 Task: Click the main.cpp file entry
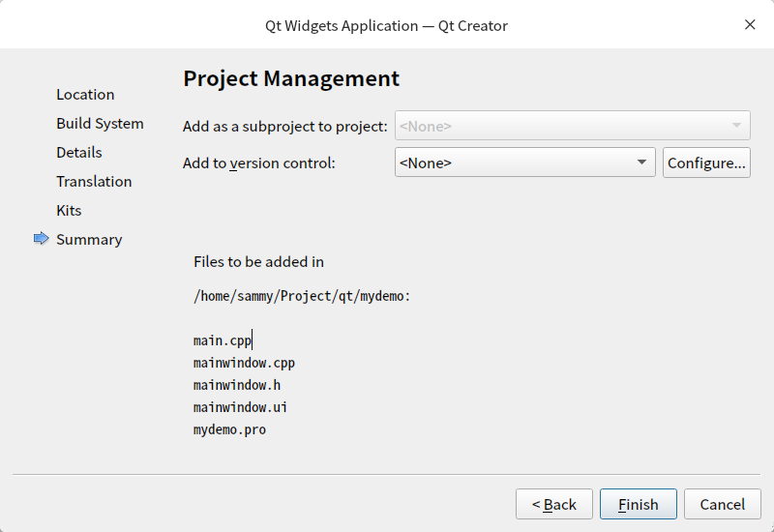click(x=223, y=340)
